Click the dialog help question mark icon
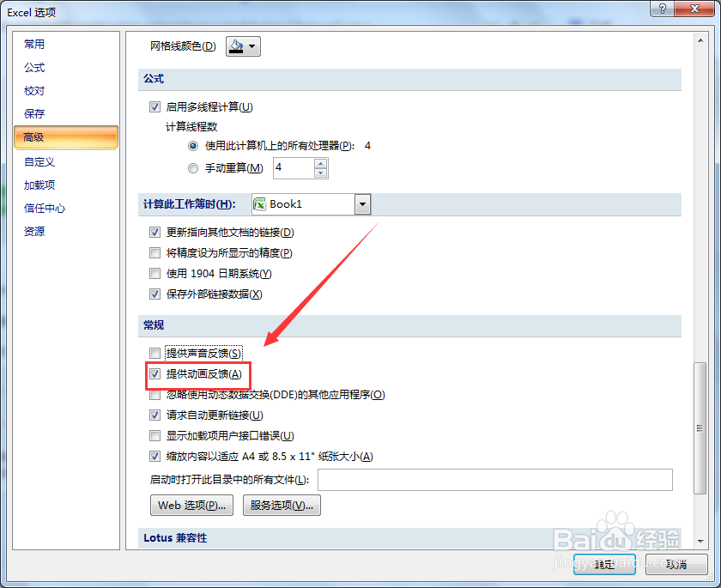 [662, 9]
